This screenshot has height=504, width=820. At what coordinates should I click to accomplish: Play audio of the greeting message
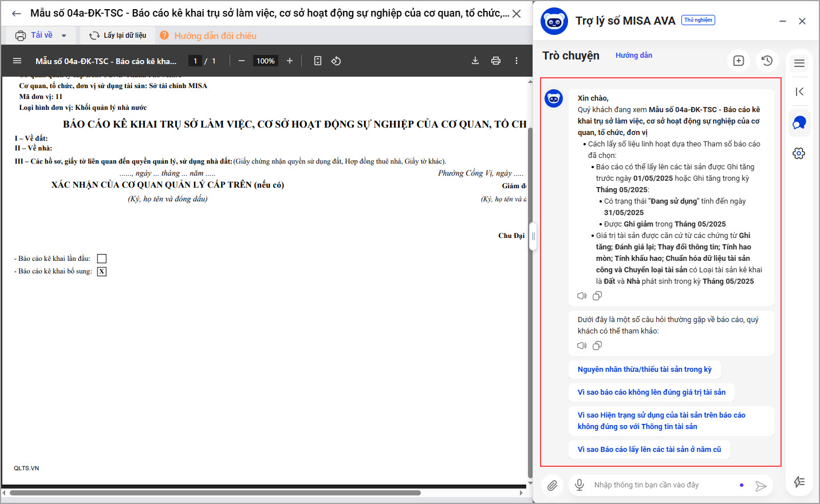pos(582,296)
